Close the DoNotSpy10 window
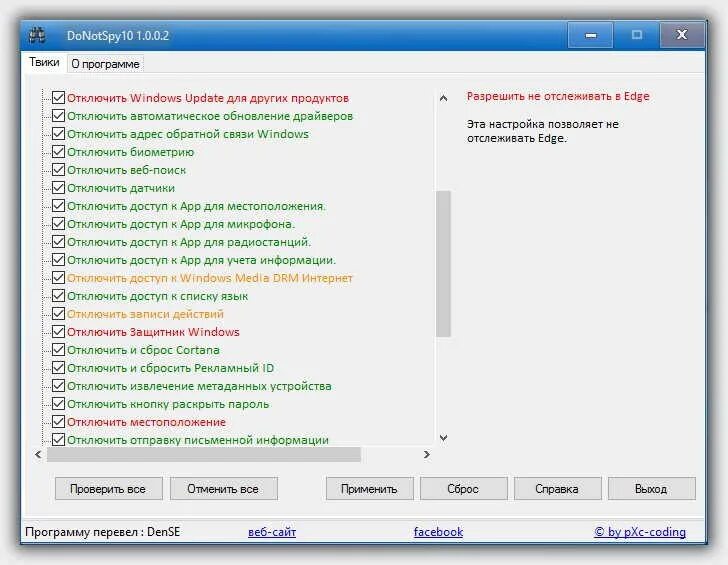 pos(682,35)
